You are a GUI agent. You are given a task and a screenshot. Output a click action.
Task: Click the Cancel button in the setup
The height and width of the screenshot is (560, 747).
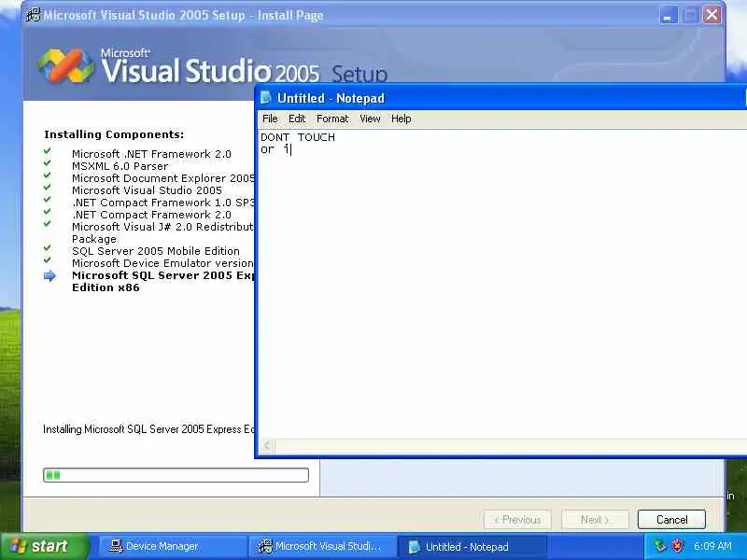coord(671,520)
